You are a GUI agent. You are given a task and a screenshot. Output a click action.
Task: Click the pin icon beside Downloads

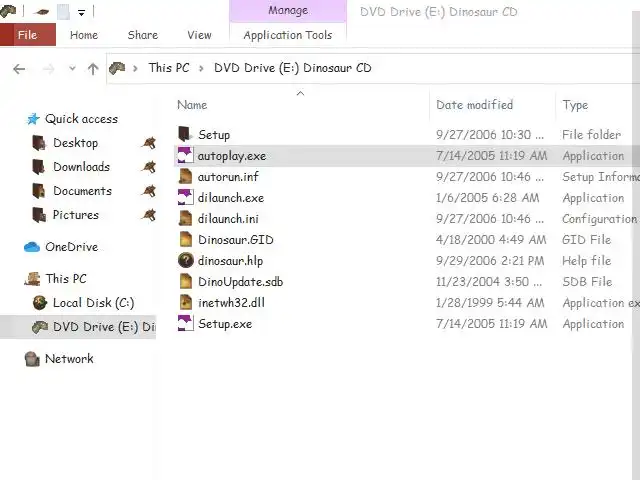point(149,167)
